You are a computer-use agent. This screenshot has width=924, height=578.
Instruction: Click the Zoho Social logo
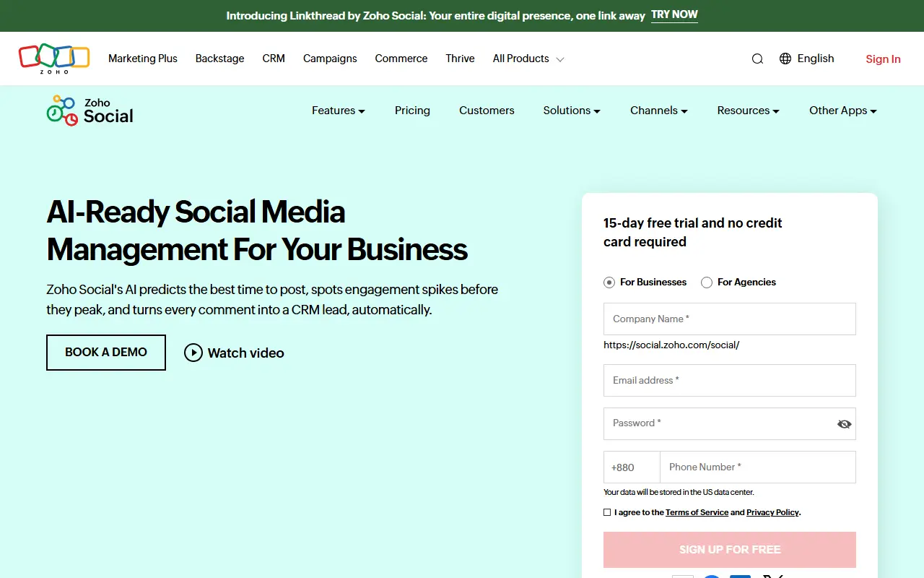(90, 111)
